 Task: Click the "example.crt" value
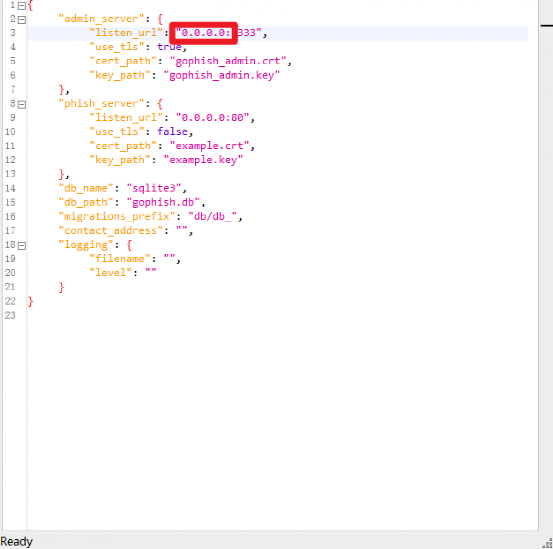(209, 146)
